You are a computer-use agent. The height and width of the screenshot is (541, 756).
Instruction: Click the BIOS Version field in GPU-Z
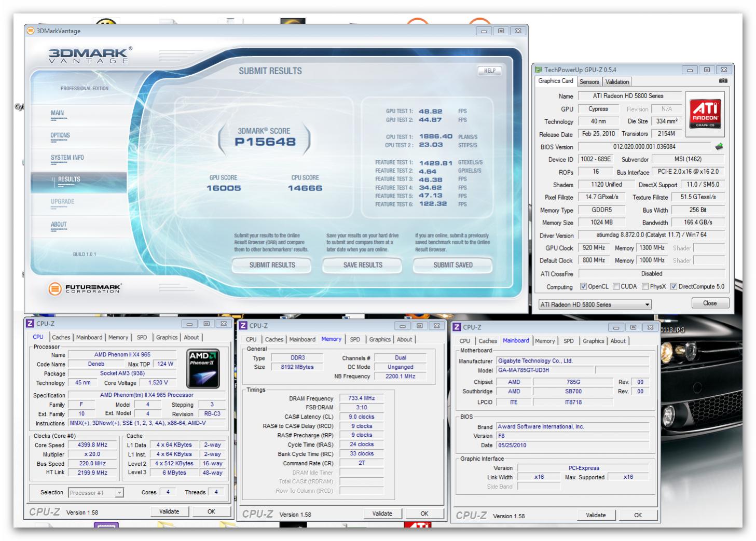[x=644, y=147]
